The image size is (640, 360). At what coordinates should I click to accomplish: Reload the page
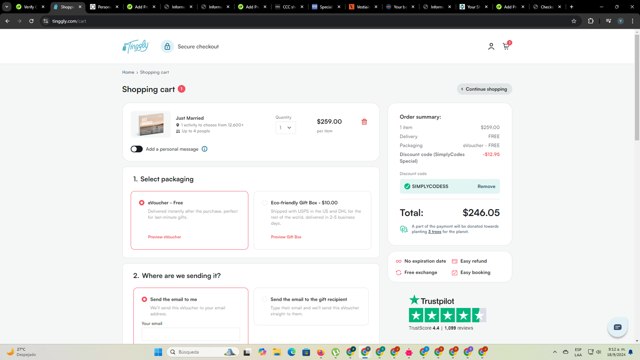coord(31,21)
